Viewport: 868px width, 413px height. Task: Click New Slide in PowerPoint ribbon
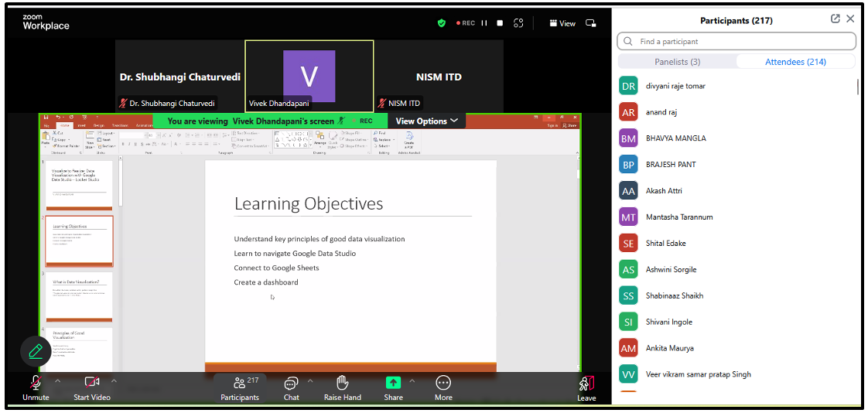[90, 139]
